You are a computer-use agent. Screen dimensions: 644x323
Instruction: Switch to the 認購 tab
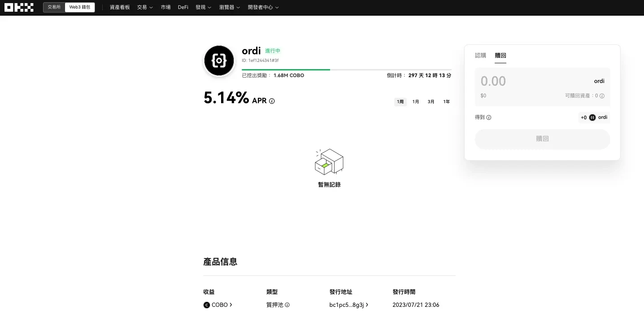[x=480, y=56]
